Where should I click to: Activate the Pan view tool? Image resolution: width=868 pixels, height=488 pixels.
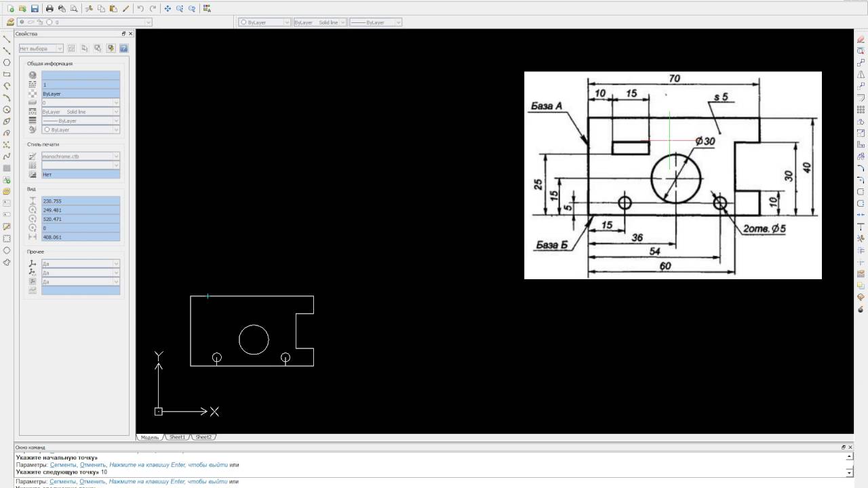[x=167, y=9]
